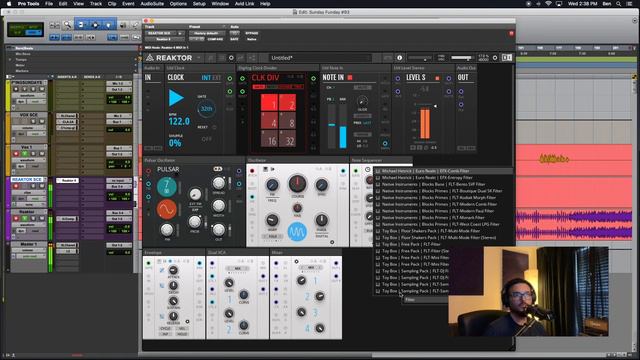Click the Envelope RELEASE knob
Viewport: 640px width, 360px height.
tap(173, 316)
